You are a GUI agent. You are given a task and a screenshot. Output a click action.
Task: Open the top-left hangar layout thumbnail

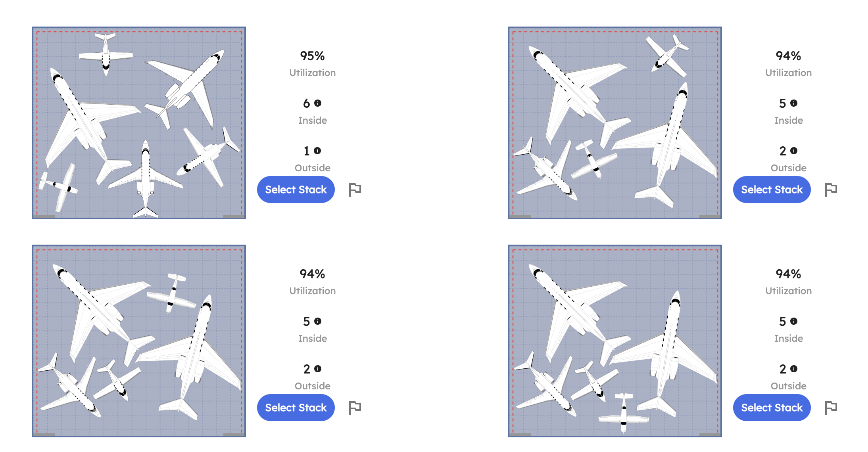click(139, 123)
